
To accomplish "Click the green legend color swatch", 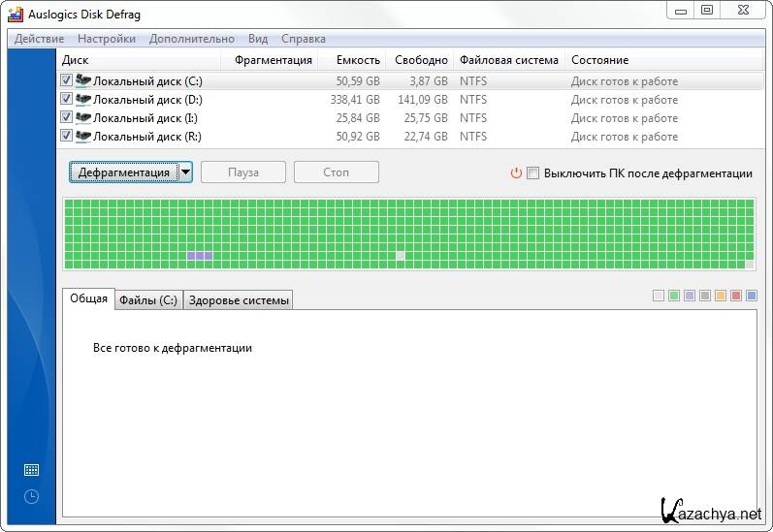I will (x=674, y=296).
